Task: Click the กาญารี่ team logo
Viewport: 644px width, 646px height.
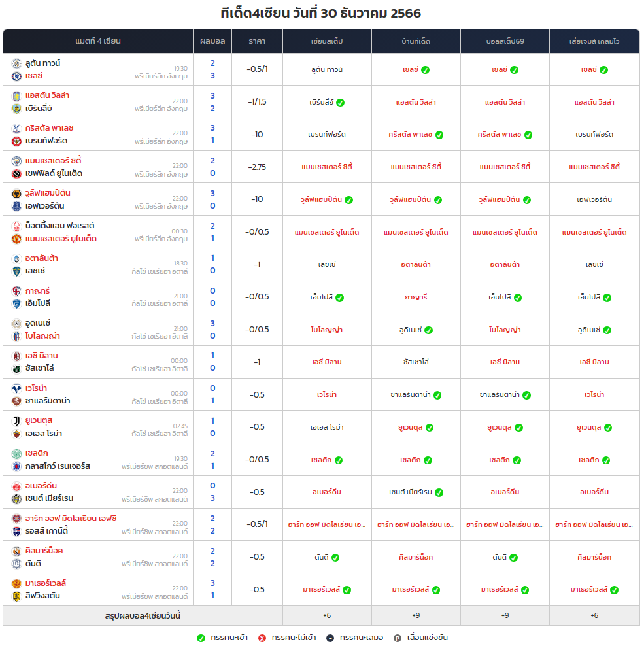Action: pyautogui.click(x=16, y=291)
